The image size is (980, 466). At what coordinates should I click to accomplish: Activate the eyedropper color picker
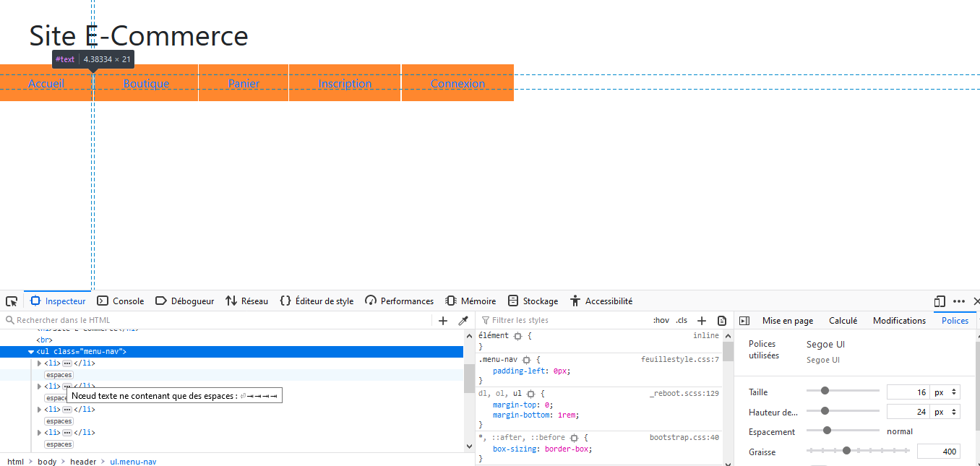[463, 320]
